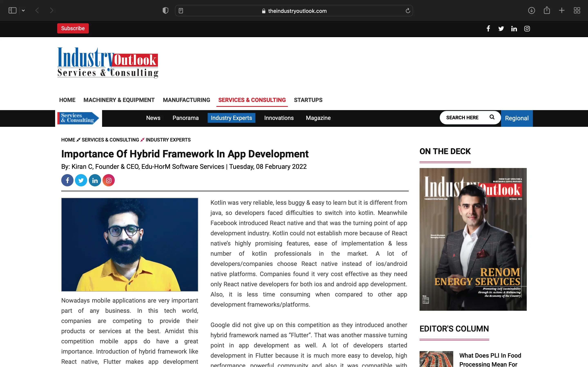The image size is (588, 367).
Task: Expand the sidebar dropdown chevron
Action: click(x=23, y=10)
